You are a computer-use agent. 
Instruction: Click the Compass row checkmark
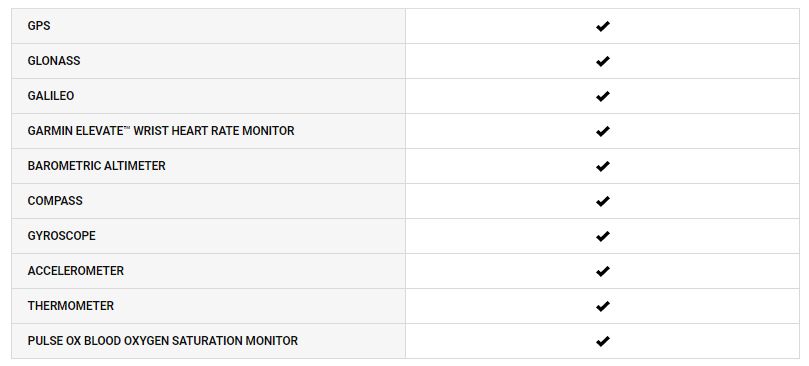click(602, 201)
